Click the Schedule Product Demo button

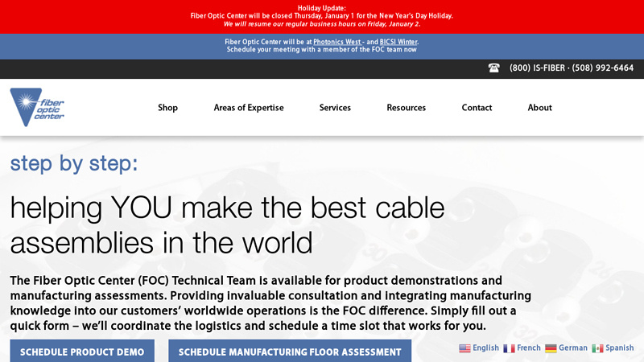[x=82, y=351]
